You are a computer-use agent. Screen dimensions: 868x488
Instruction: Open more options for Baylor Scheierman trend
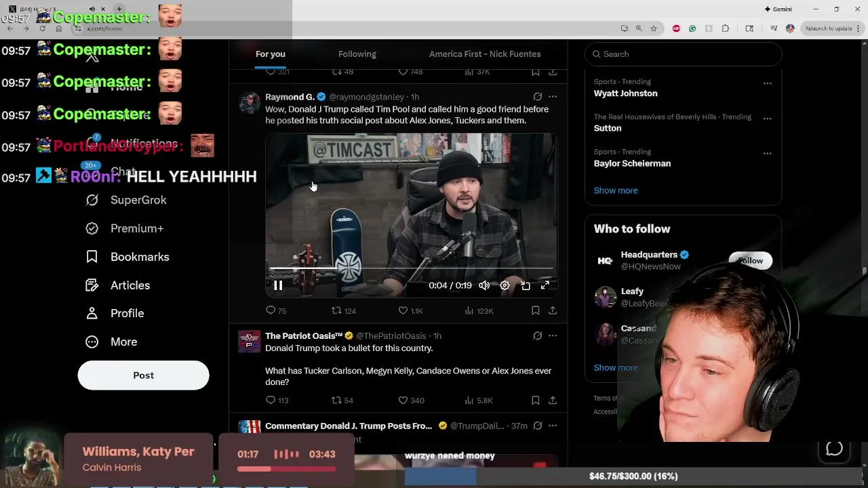[768, 154]
